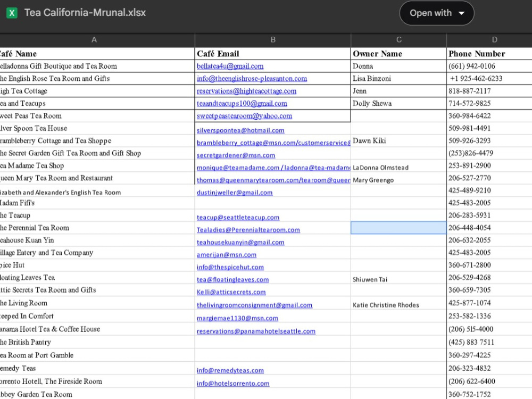The width and height of the screenshot is (532, 399).
Task: Open secretgardener@msn.com link
Action: (236, 155)
